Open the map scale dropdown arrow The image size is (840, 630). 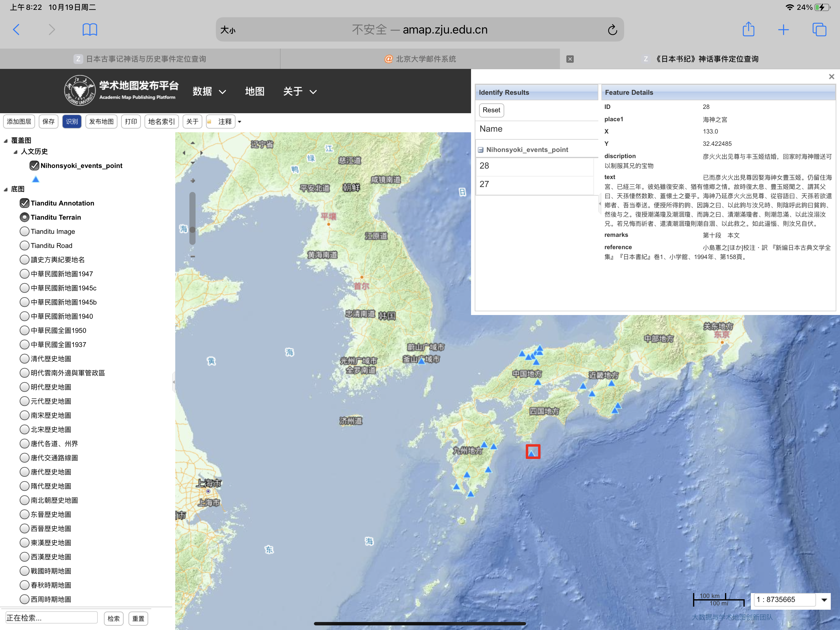click(x=824, y=600)
